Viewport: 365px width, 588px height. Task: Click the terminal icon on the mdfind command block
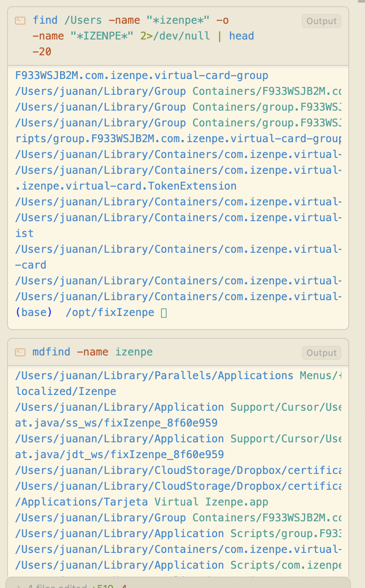(21, 352)
